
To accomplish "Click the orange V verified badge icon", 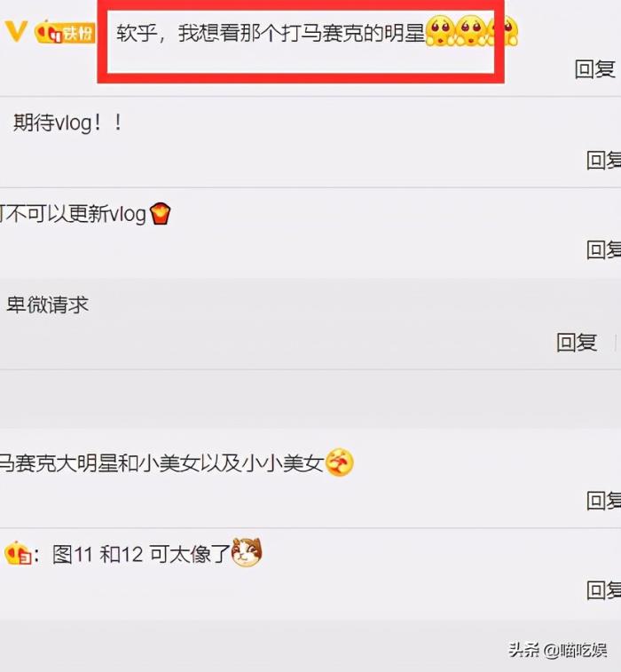I will pos(16,31).
